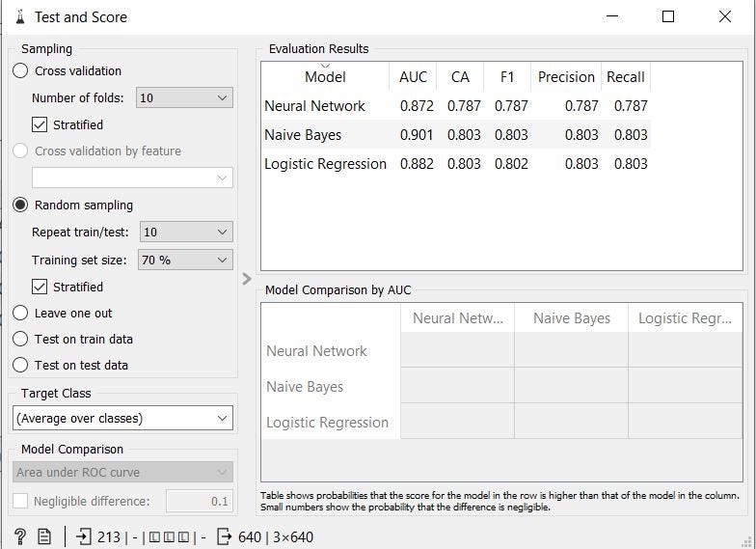Open the report document icon
756x549 pixels.
point(44,536)
